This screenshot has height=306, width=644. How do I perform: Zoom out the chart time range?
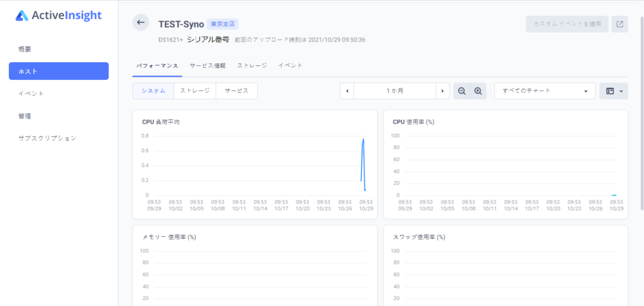pyautogui.click(x=462, y=91)
